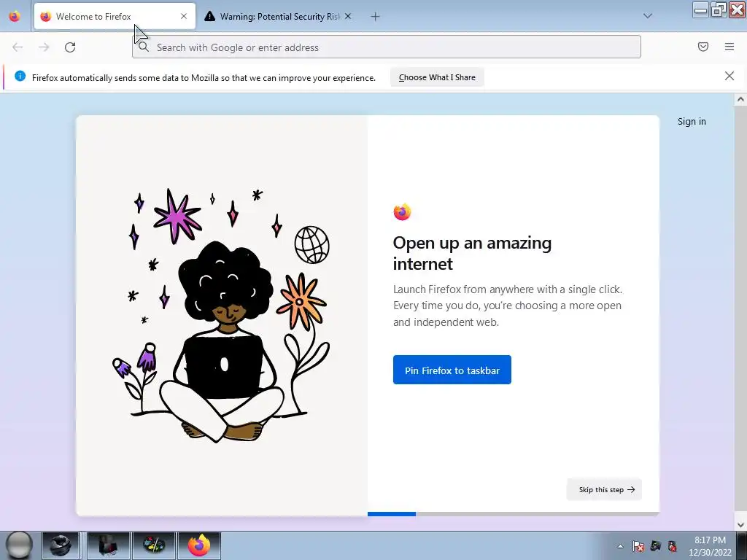
Task: Open the third pinned taskbar application
Action: (154, 545)
